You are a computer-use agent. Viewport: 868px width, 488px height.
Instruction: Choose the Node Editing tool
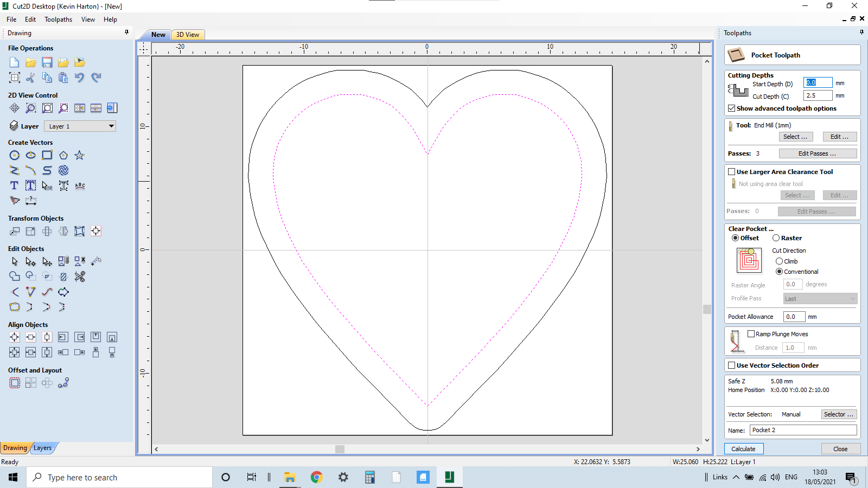tap(31, 262)
